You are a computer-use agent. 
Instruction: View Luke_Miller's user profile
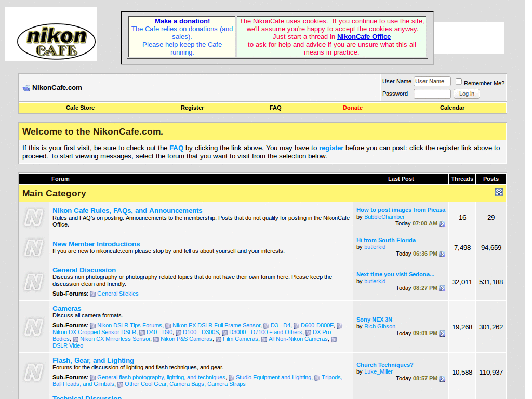tap(378, 371)
